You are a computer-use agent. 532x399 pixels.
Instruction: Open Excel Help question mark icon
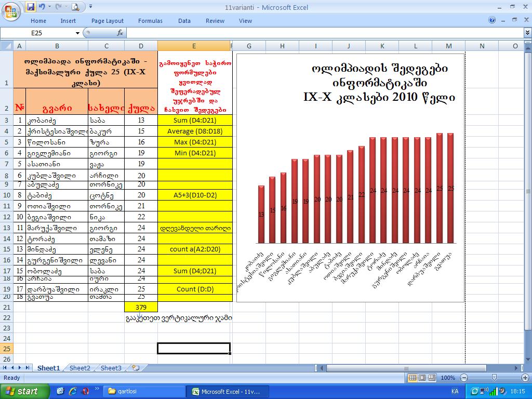pos(492,20)
